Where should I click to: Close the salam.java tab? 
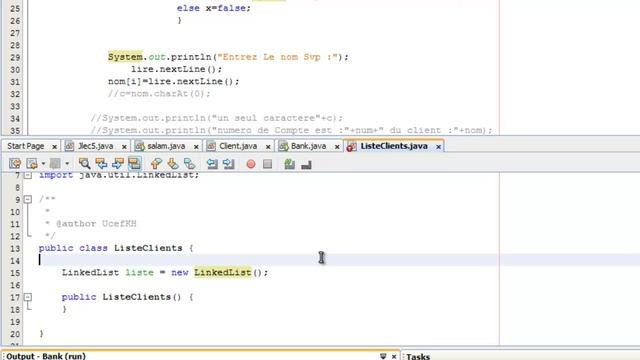(x=196, y=147)
